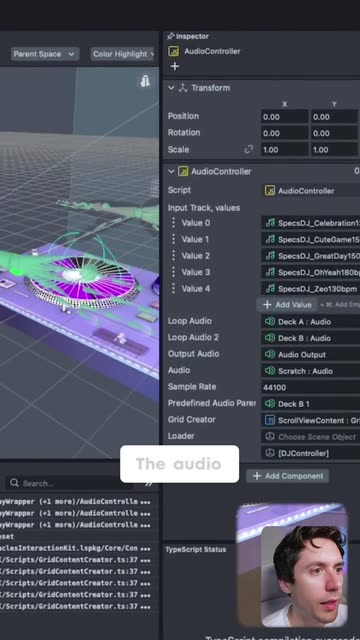The width and height of the screenshot is (360, 640).
Task: Click the Add Component button
Action: [287, 476]
